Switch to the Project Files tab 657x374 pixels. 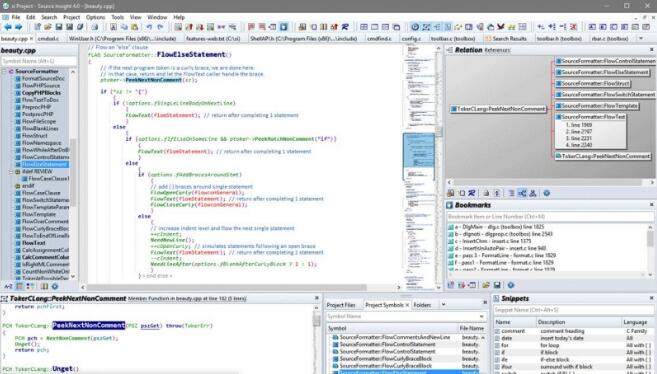point(341,305)
